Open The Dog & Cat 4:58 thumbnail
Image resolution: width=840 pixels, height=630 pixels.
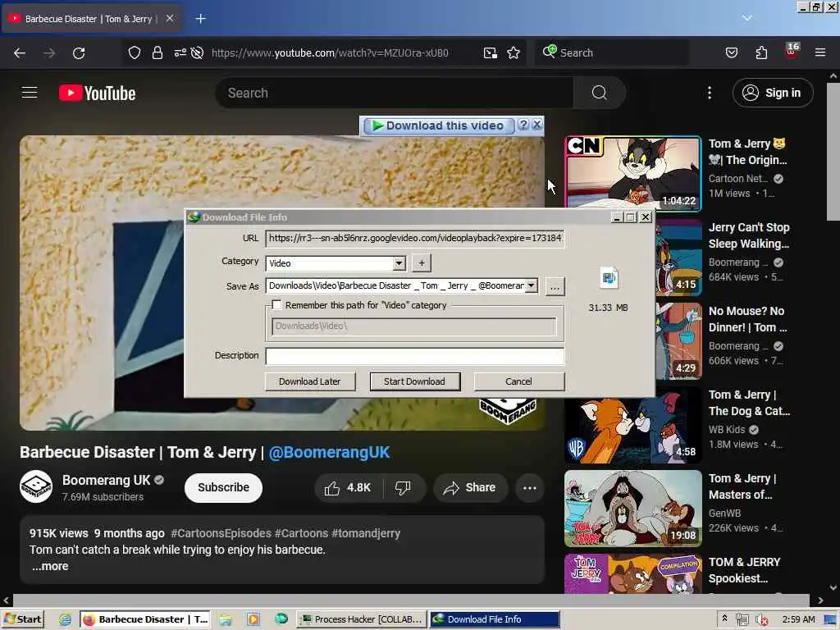pos(632,425)
